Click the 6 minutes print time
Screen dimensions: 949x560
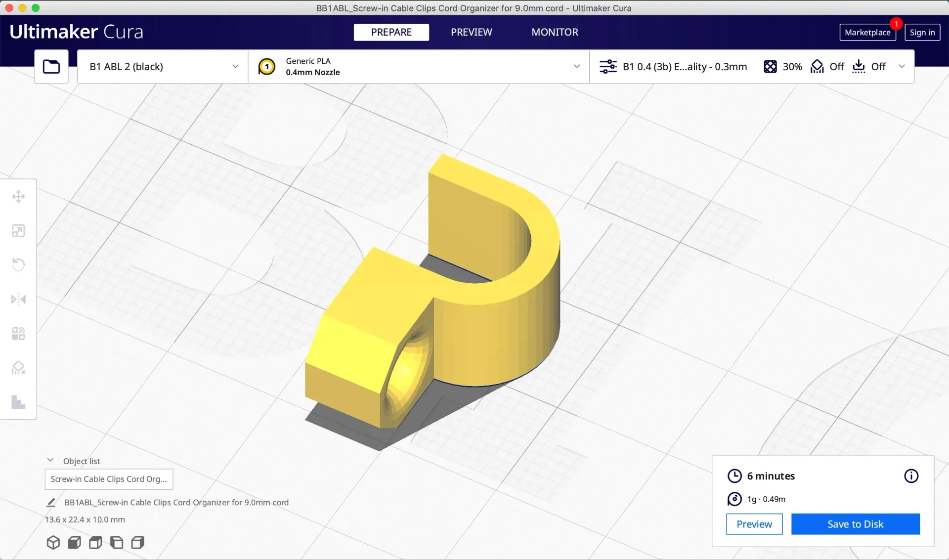coord(771,476)
